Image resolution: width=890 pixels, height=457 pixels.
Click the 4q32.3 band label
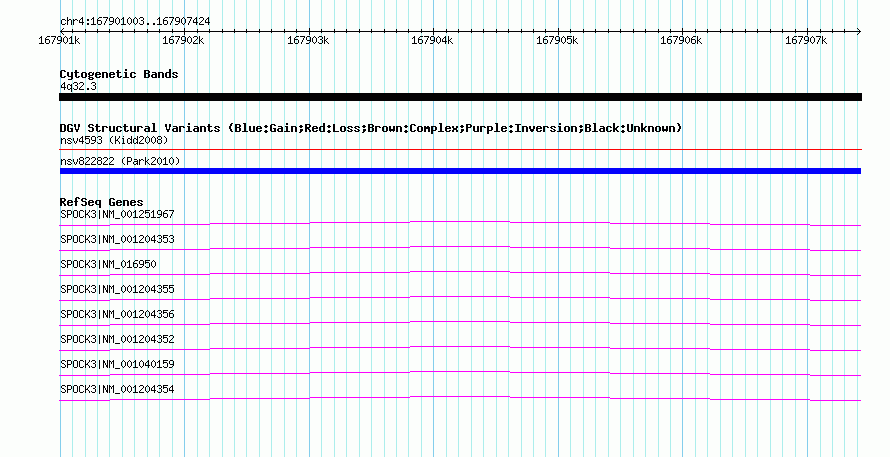pyautogui.click(x=78, y=86)
